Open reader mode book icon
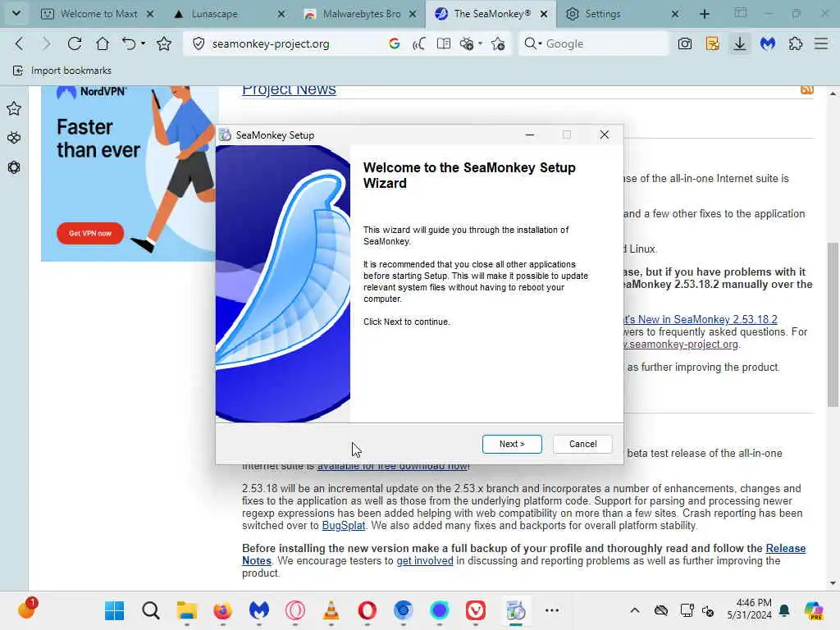This screenshot has height=630, width=840. click(x=444, y=44)
